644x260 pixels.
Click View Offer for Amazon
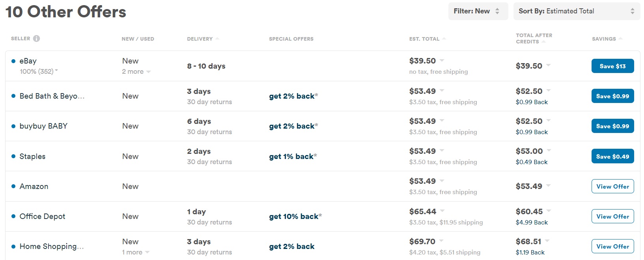(612, 186)
